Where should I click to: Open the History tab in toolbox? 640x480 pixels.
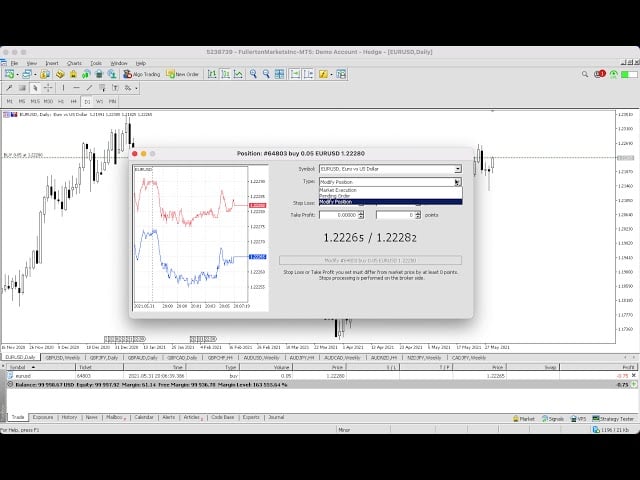[x=69, y=417]
